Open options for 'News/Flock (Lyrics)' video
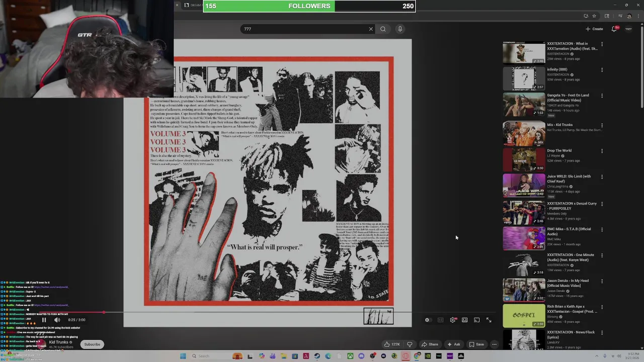The height and width of the screenshot is (362, 644). [x=602, y=333]
